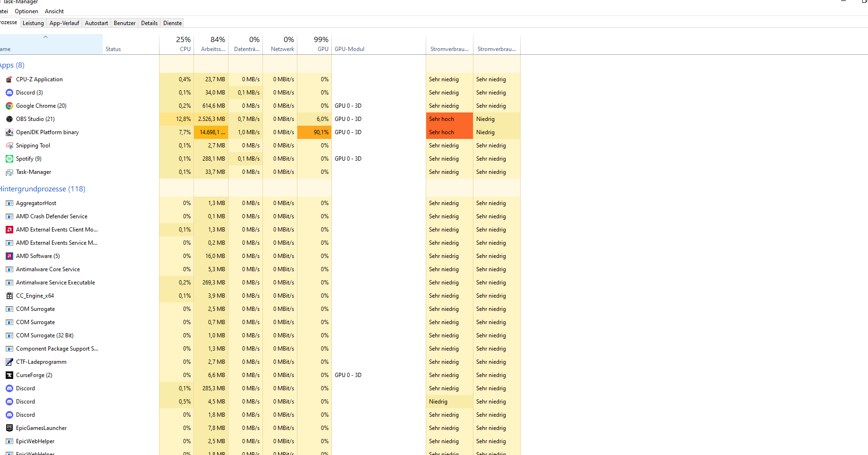
Task: Select OBS Studio CPU value 12,8%
Action: [177, 119]
